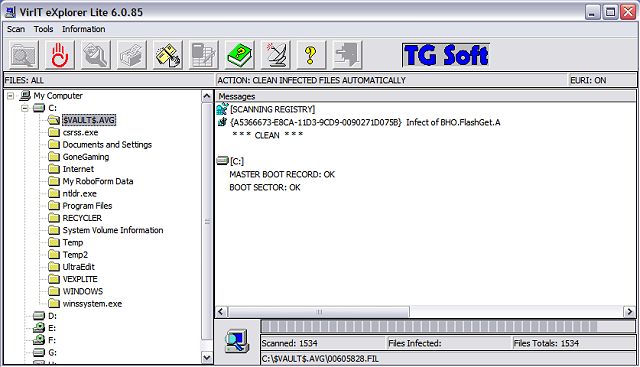This screenshot has width=640, height=367.
Task: Select the Temp2 folder
Action: click(75, 255)
